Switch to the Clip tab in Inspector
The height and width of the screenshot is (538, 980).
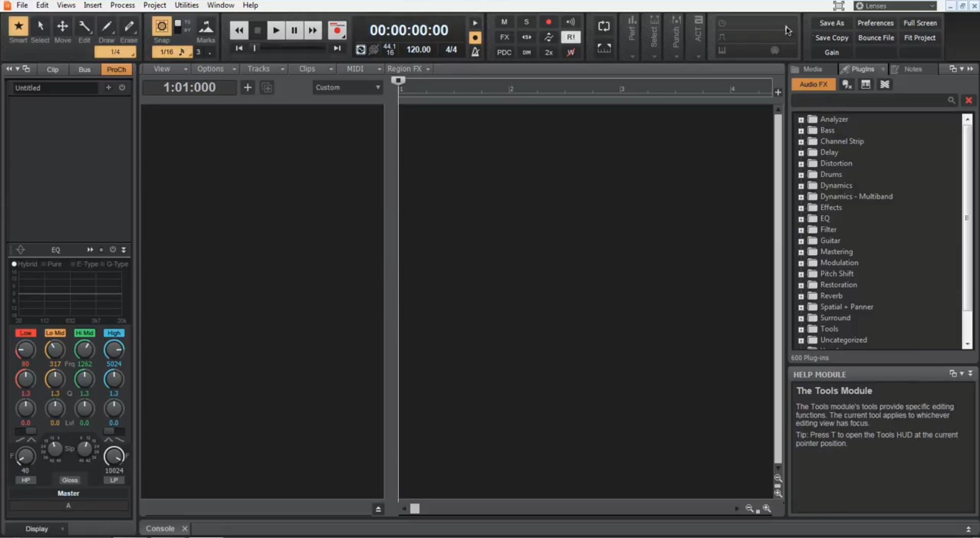click(x=53, y=69)
